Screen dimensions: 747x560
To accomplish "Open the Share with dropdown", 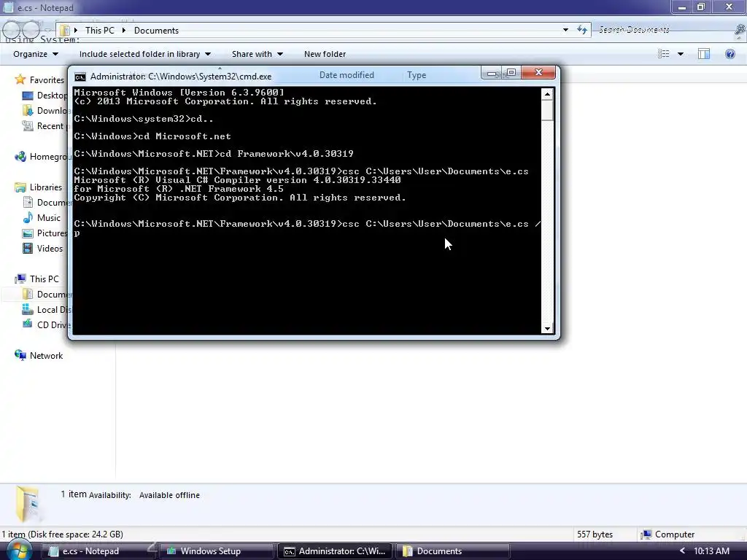I will click(258, 54).
